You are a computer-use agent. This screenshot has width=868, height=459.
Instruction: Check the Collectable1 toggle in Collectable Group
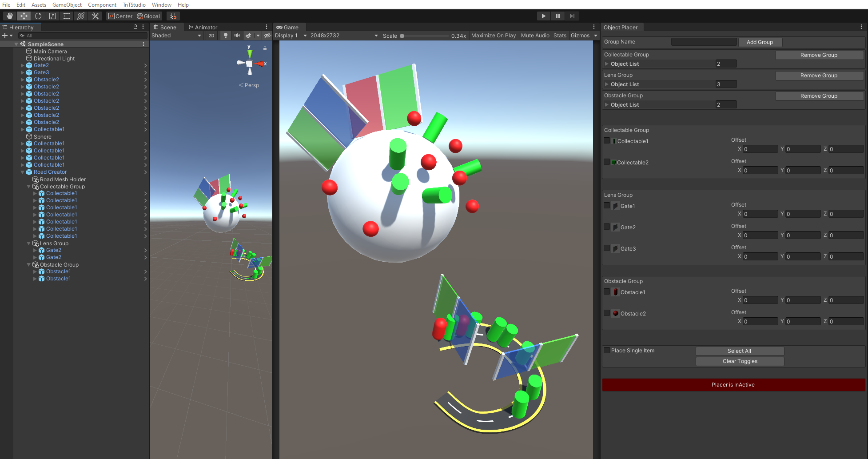point(607,140)
